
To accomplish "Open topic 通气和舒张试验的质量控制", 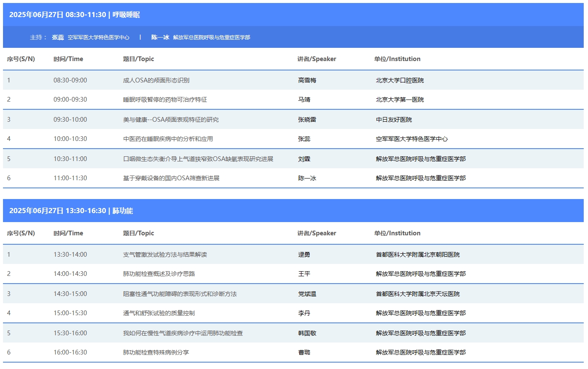I will pyautogui.click(x=159, y=313).
